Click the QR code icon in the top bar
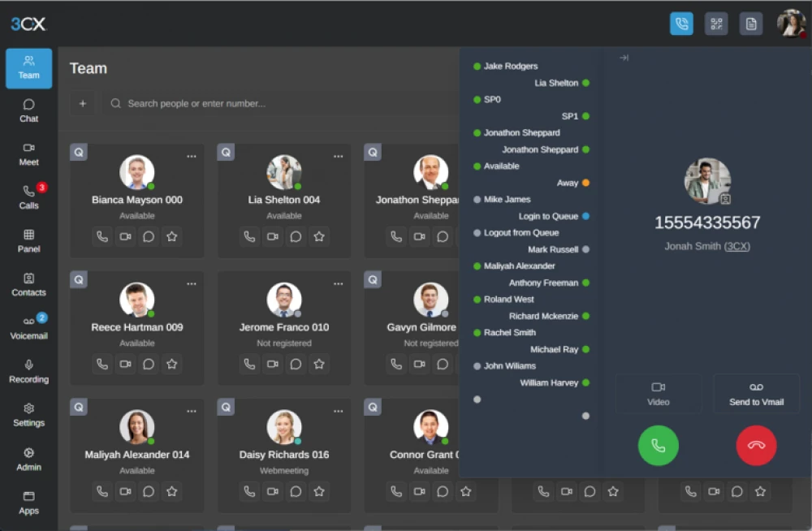 pos(716,23)
